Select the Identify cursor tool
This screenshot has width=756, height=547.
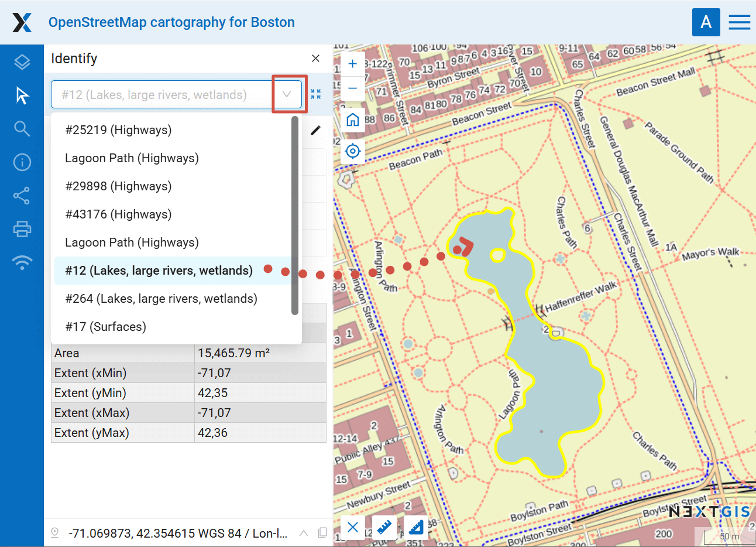[22, 95]
